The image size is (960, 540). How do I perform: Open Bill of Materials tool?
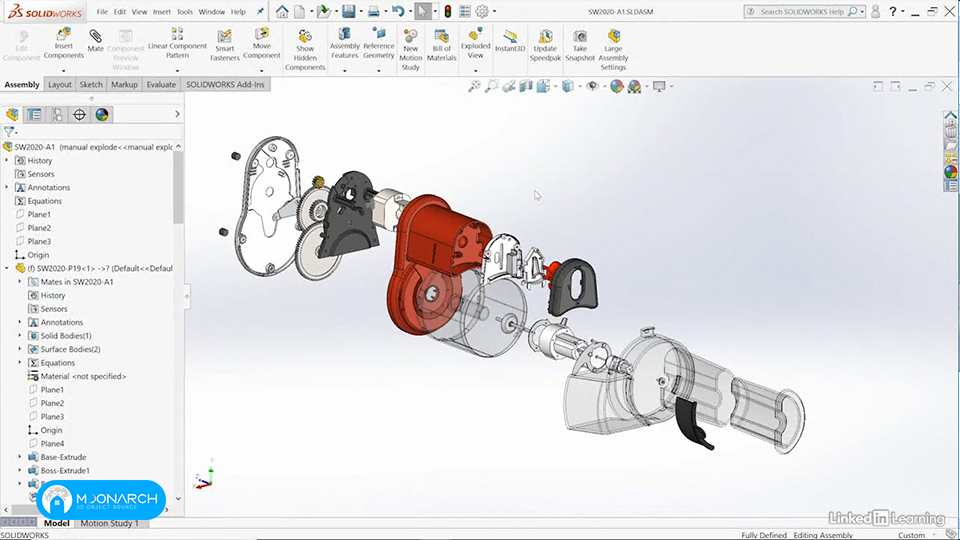click(x=441, y=45)
